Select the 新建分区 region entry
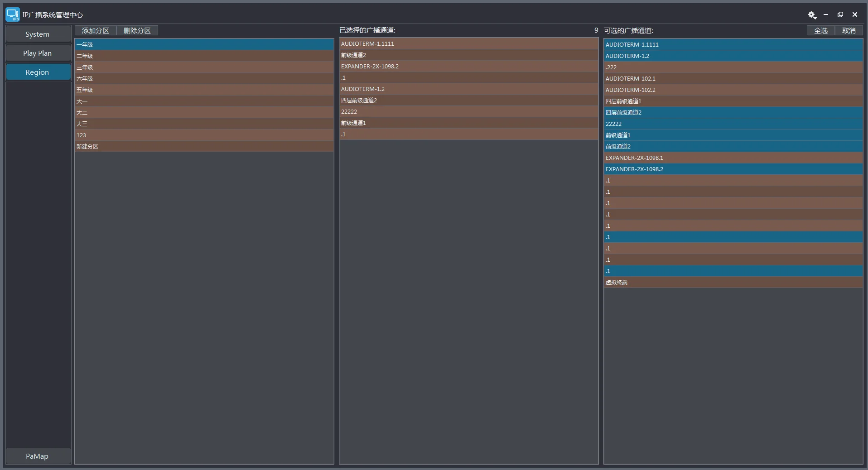 coord(204,146)
